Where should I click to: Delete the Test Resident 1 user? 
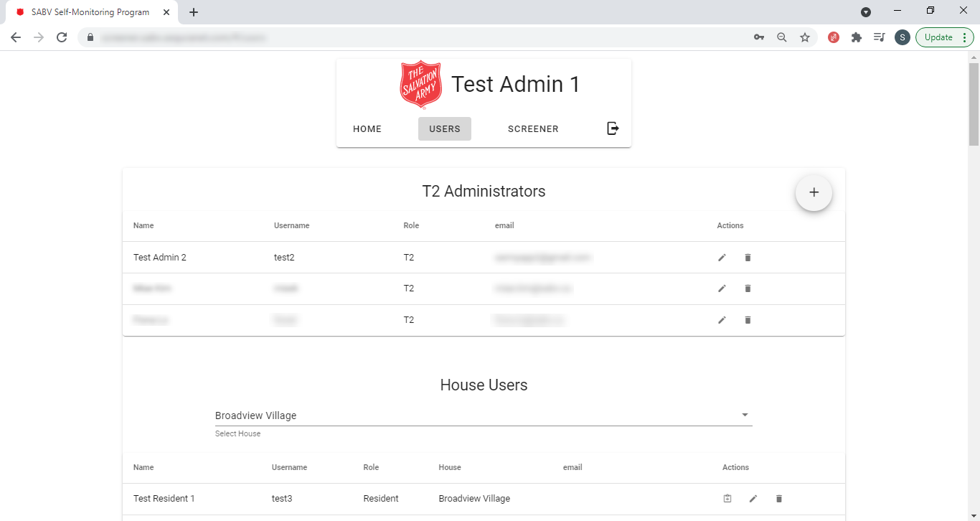click(779, 499)
